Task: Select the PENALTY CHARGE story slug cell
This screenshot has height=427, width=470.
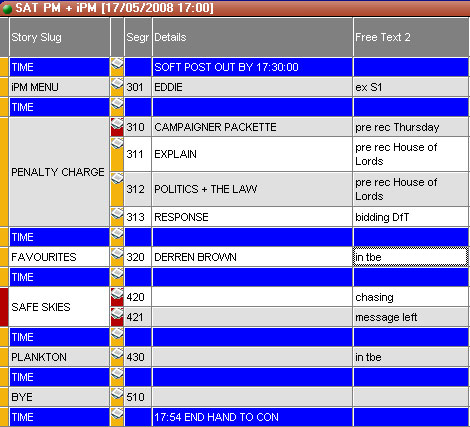Action: [59, 172]
